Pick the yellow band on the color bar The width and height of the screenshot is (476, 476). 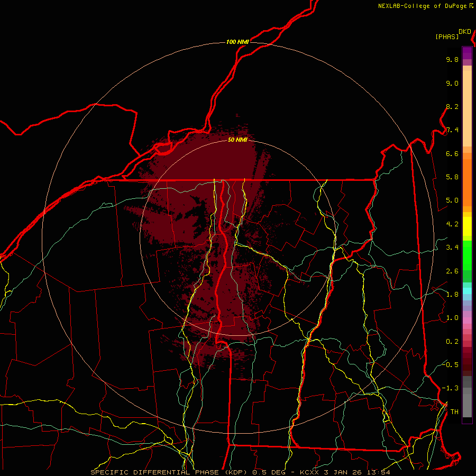(467, 226)
